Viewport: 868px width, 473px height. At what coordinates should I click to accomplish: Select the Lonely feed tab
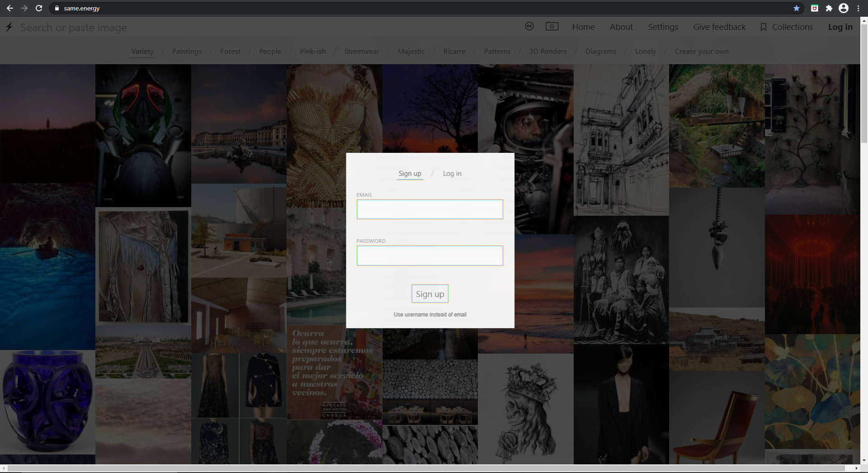point(646,52)
